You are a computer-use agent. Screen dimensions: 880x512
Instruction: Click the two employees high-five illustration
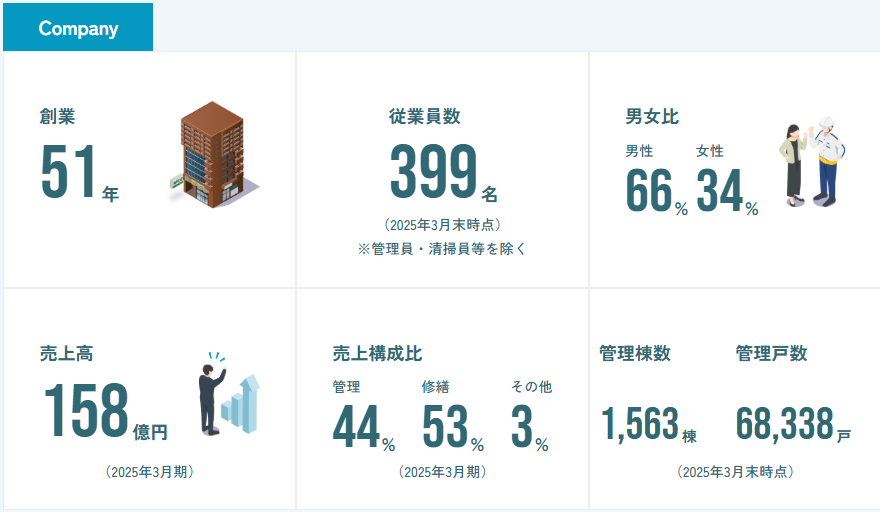click(812, 161)
